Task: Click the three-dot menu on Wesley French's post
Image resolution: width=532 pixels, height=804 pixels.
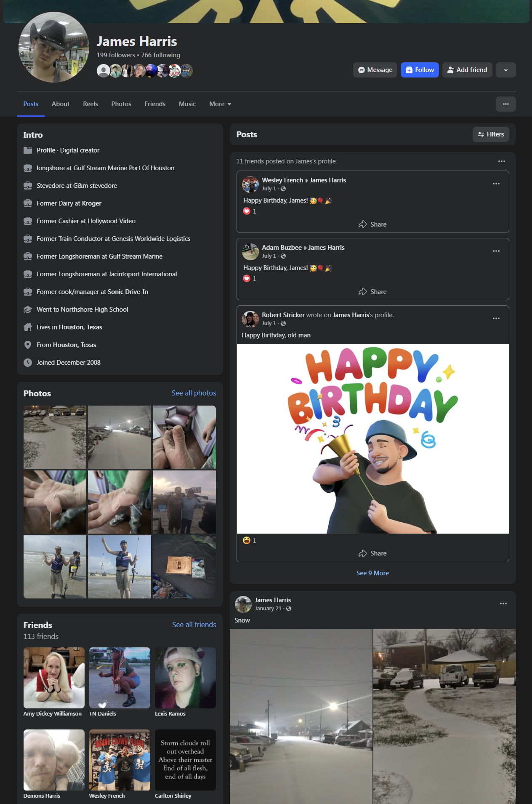Action: (x=496, y=184)
